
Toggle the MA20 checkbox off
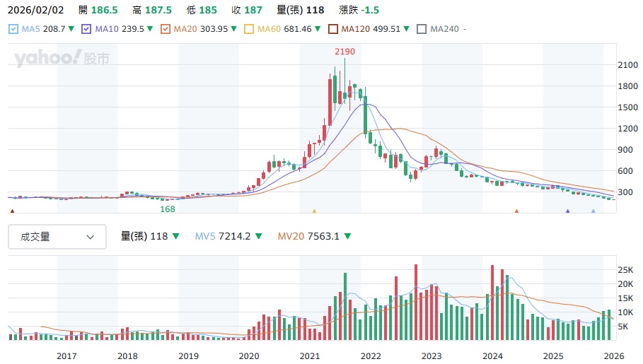pyautogui.click(x=166, y=29)
